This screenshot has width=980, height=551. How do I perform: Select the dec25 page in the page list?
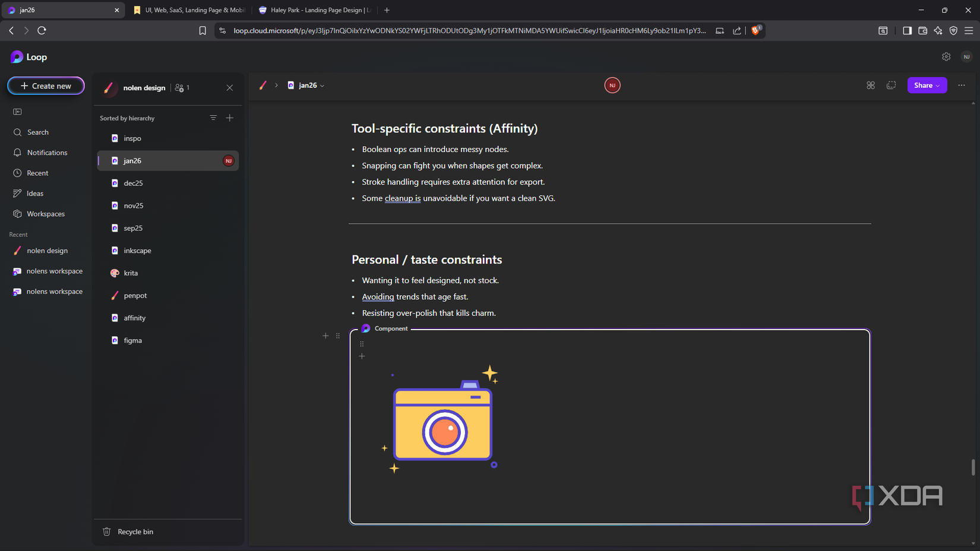point(133,183)
